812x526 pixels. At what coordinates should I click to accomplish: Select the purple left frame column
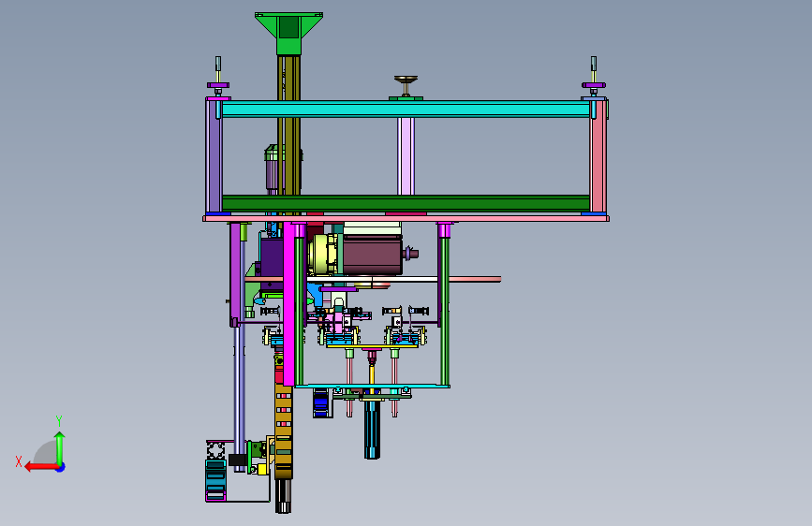[214, 155]
